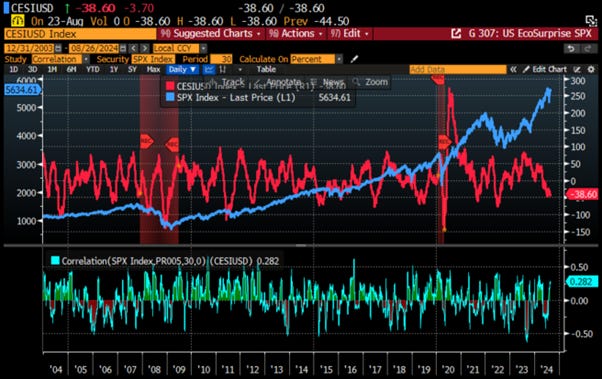Click the yellow gauge icon beside On 23-Aug
Image resolution: width=602 pixels, height=379 pixels.
(18, 21)
